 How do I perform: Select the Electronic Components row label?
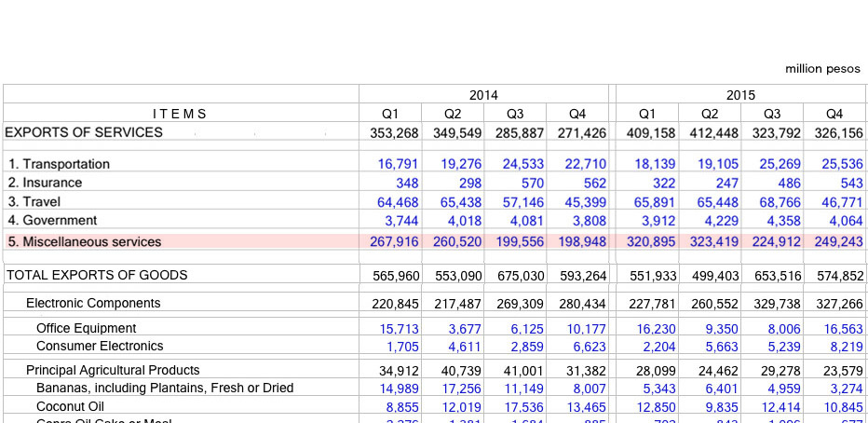93,303
